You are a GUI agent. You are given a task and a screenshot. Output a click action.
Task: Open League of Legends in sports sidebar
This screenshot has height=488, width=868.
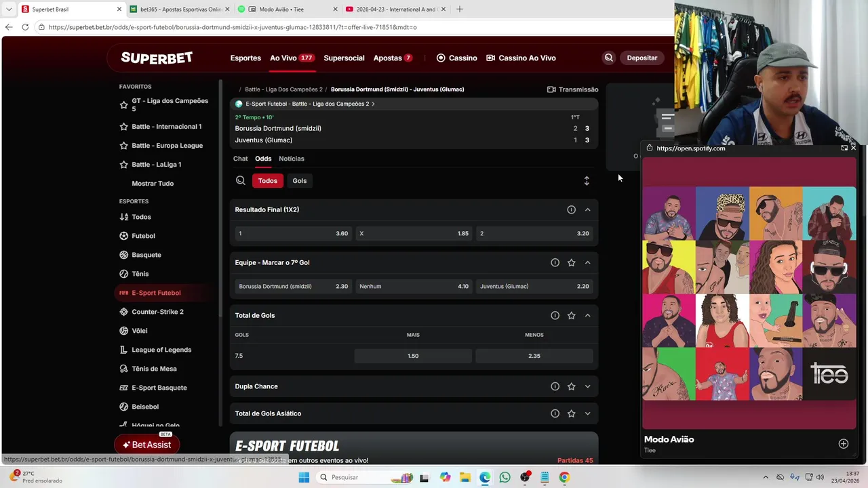pos(161,350)
